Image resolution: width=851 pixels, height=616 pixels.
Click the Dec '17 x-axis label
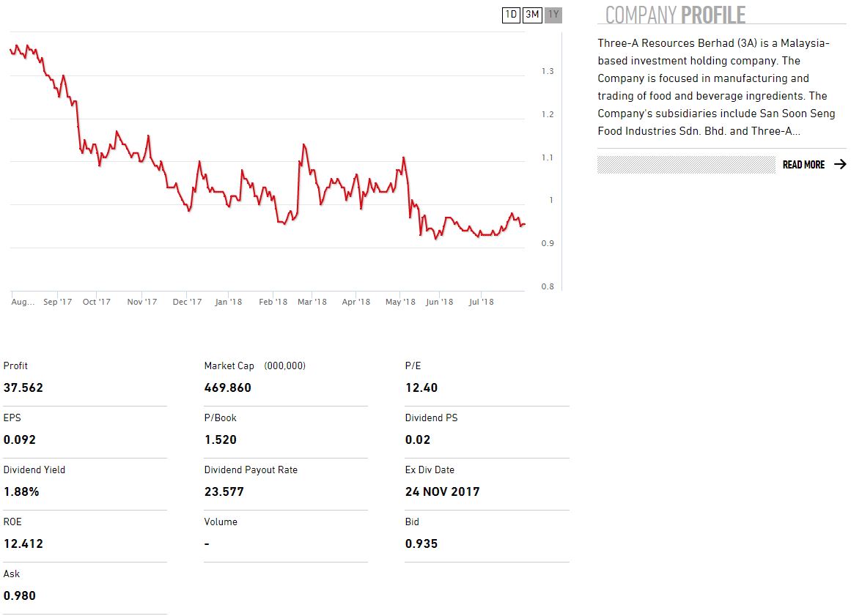(x=187, y=302)
